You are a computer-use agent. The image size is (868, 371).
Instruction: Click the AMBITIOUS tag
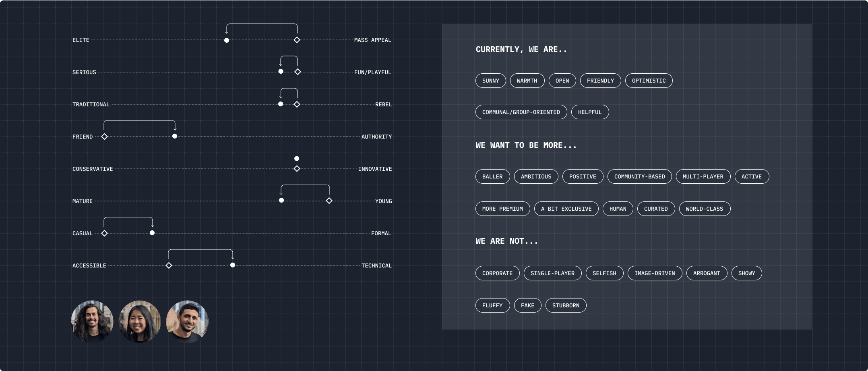point(536,176)
